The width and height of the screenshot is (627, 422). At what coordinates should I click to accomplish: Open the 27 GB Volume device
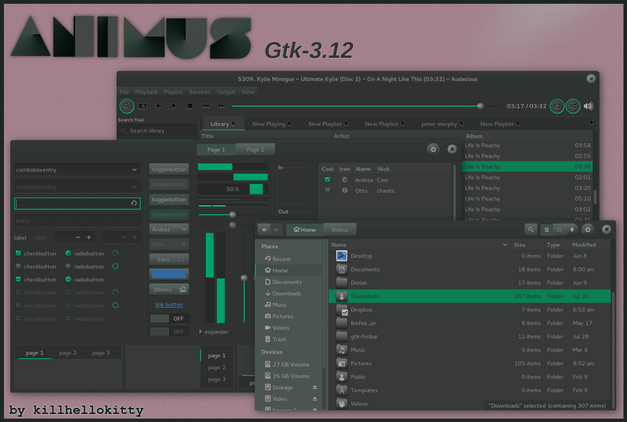[287, 364]
